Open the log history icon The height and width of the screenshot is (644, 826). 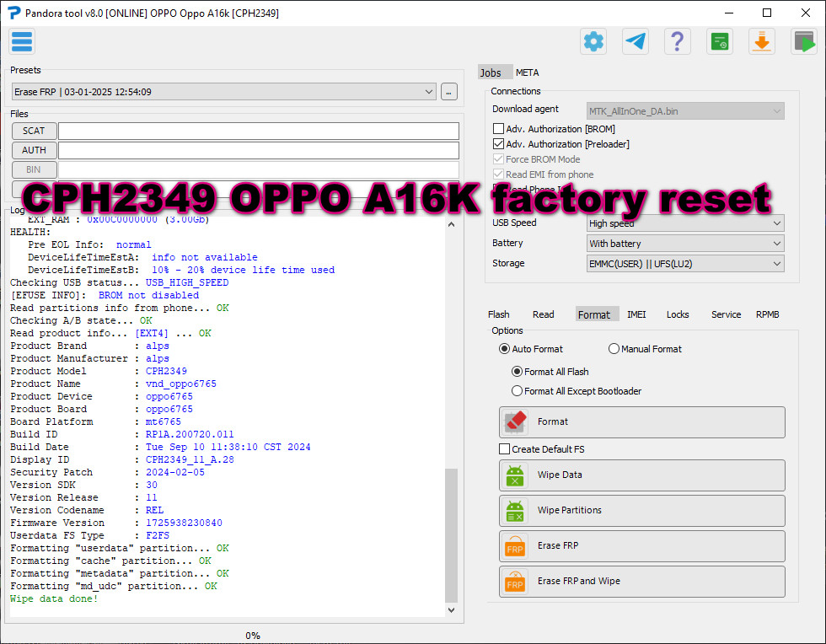pyautogui.click(x=719, y=41)
